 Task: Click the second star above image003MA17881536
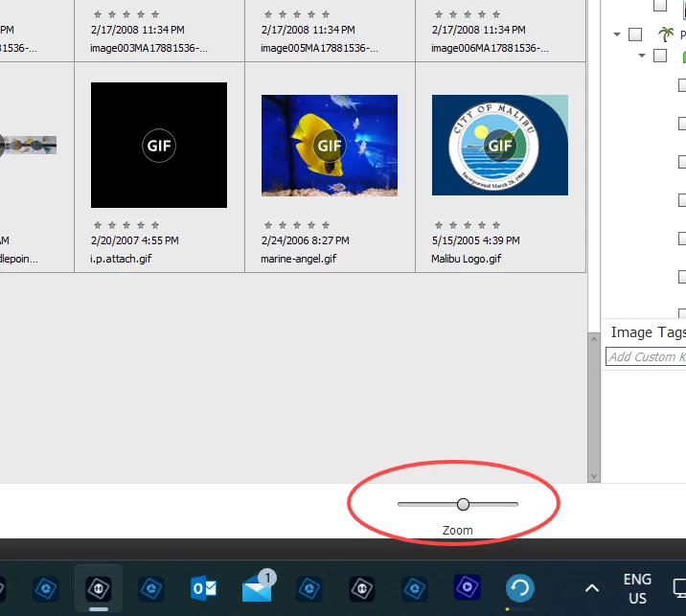click(112, 14)
